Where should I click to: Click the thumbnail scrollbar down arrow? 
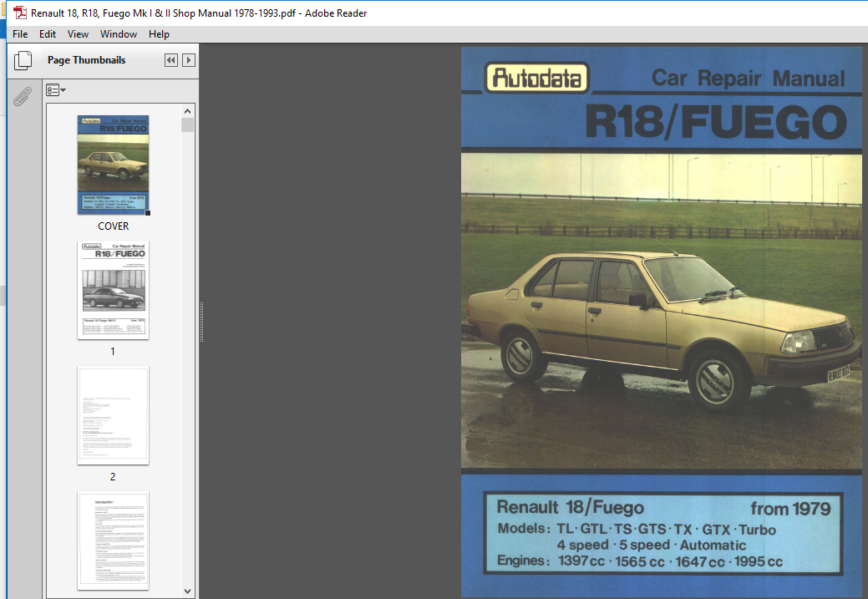click(x=188, y=591)
